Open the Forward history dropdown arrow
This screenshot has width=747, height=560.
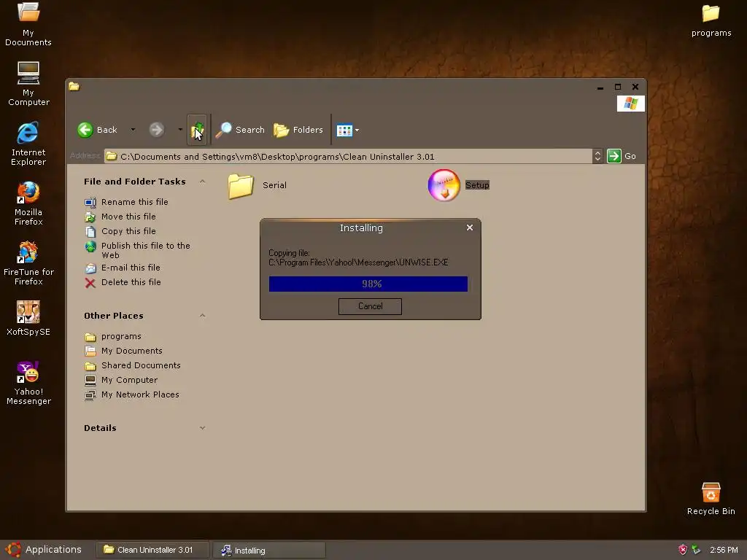[180, 130]
